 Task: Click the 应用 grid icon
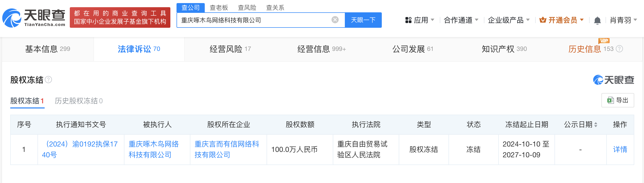coord(408,20)
